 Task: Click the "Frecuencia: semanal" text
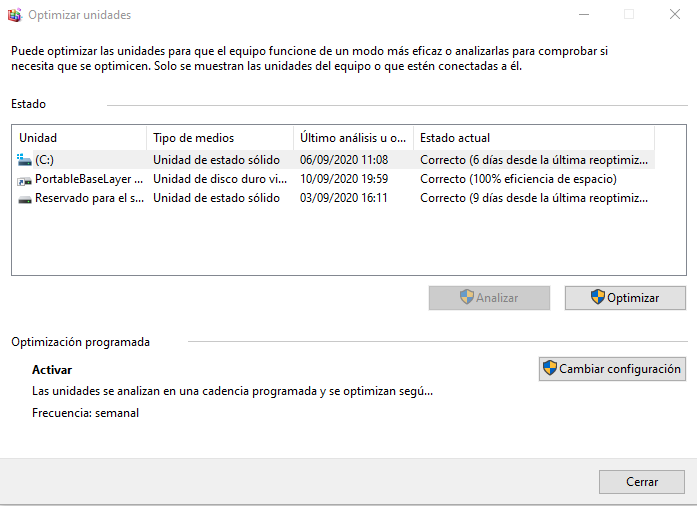pyautogui.click(x=85, y=413)
